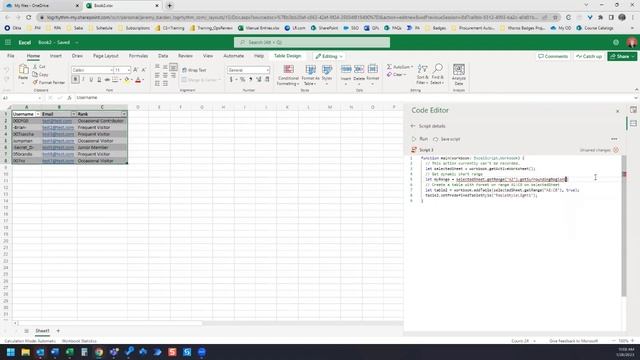This screenshot has height=360, width=640.
Task: Open the Username column filter dropdown
Action: click(x=38, y=114)
